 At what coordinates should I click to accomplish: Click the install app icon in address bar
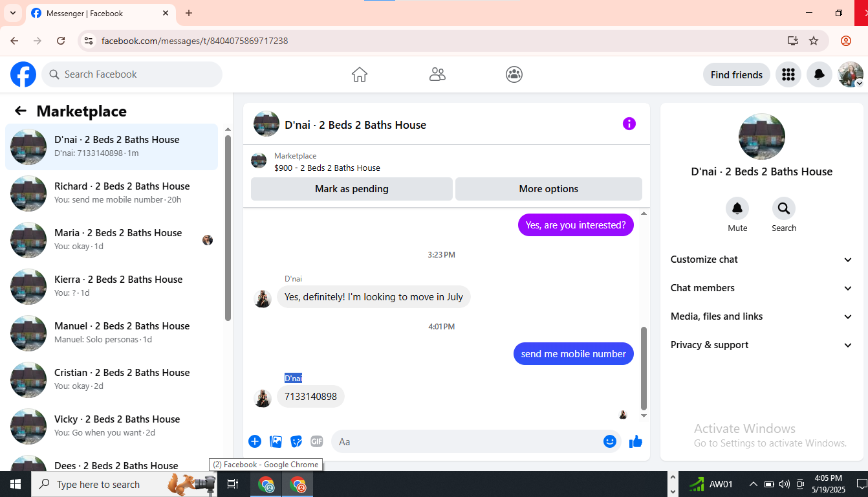[793, 41]
